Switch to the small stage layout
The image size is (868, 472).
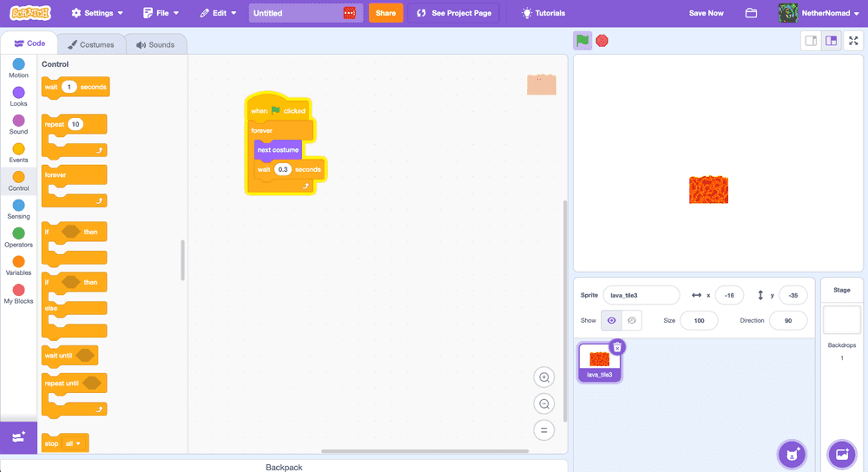(811, 41)
